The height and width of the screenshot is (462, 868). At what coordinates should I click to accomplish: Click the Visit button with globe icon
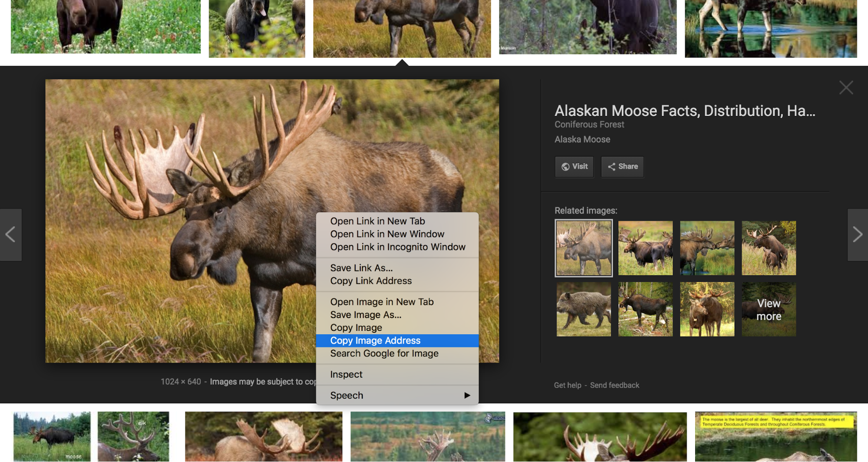coord(574,167)
